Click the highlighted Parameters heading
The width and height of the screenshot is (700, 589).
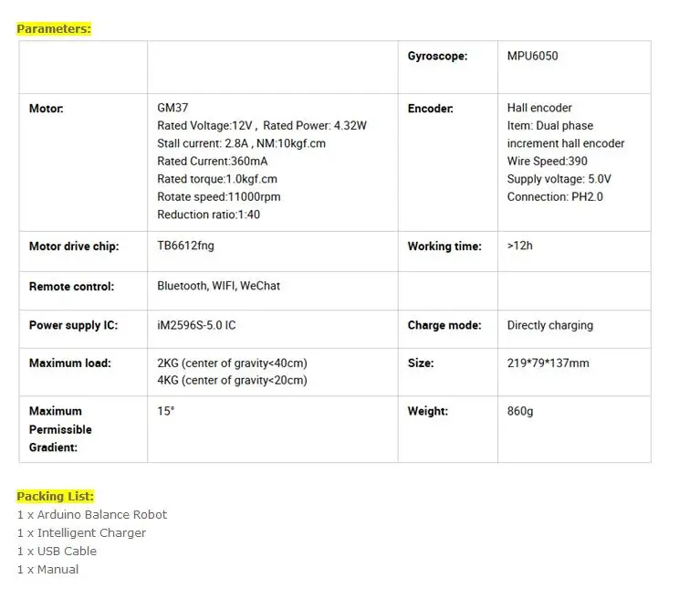coord(54,29)
